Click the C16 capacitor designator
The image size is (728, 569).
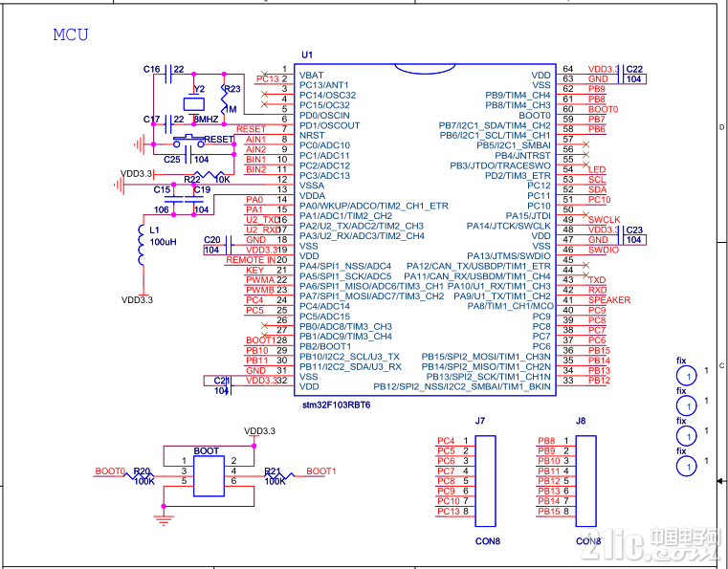[152, 70]
